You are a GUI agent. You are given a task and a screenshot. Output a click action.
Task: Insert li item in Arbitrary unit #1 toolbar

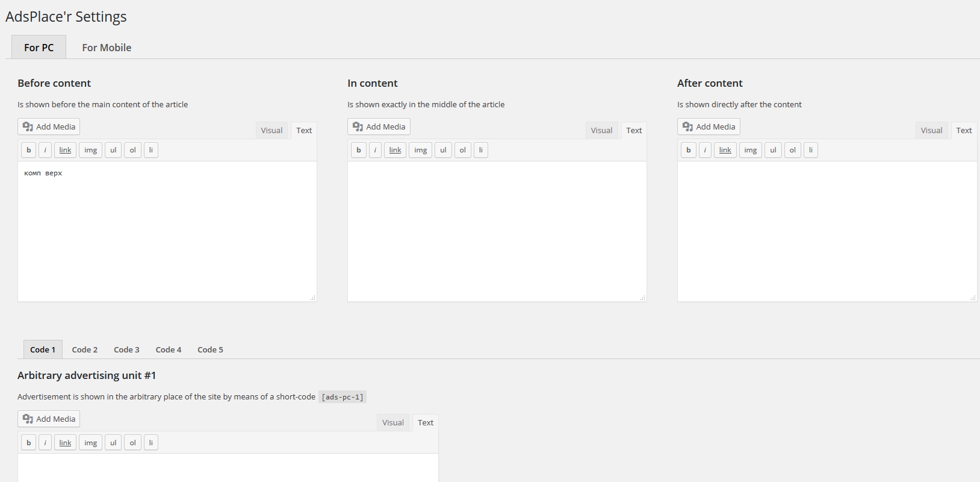click(x=151, y=443)
